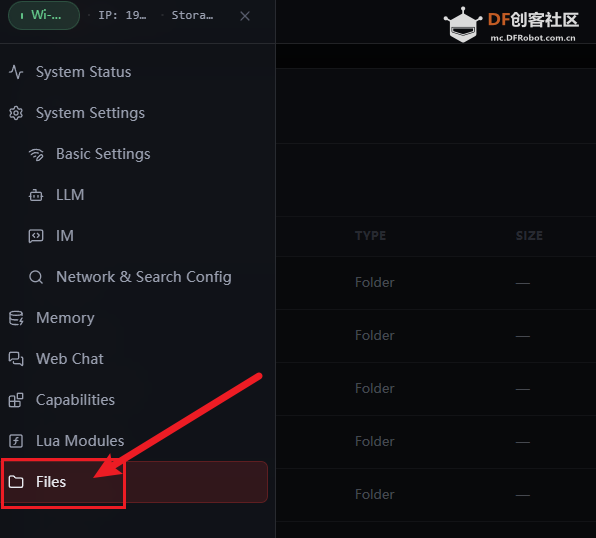
Task: Click the Memory database icon
Action: tap(16, 318)
